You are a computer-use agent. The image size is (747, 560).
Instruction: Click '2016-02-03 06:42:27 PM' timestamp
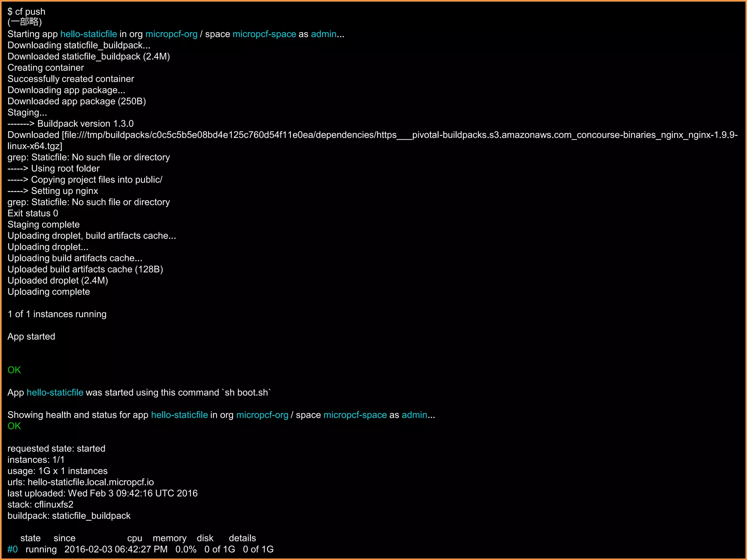pos(116,550)
